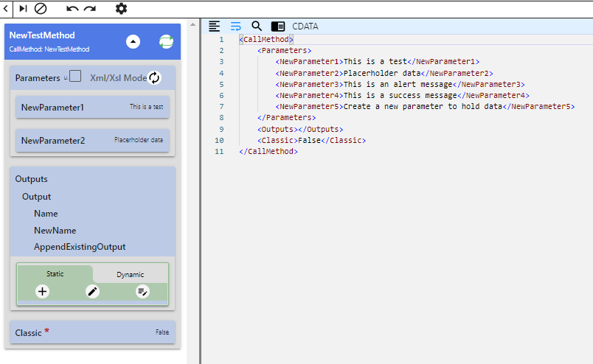Viewport: 593px width, 364px height.
Task: Click the side panel toggle icon beside CDATA
Action: click(x=278, y=26)
